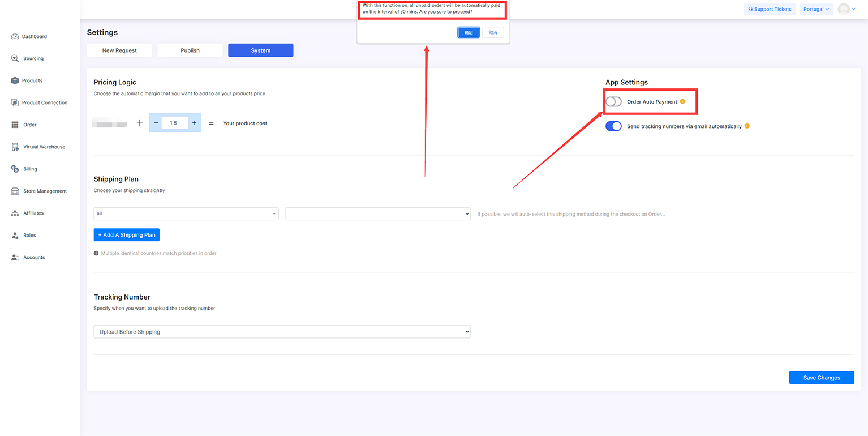Open the empty shipping method dropdown

pyautogui.click(x=377, y=213)
